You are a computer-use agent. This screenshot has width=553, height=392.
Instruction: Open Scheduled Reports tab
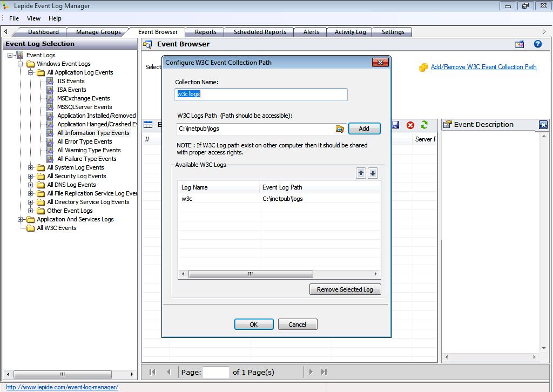pyautogui.click(x=260, y=32)
